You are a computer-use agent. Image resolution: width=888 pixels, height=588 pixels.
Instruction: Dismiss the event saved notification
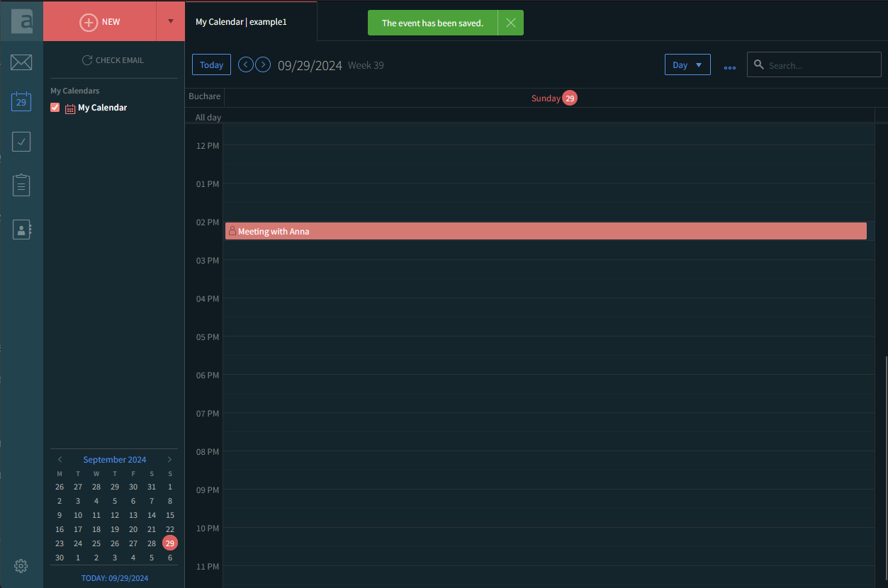pyautogui.click(x=510, y=23)
